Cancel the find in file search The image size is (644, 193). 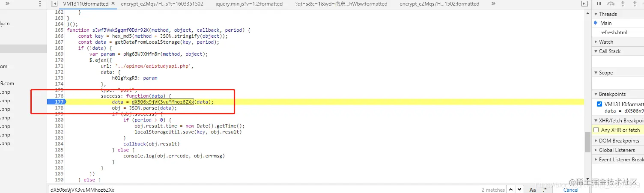click(571, 190)
